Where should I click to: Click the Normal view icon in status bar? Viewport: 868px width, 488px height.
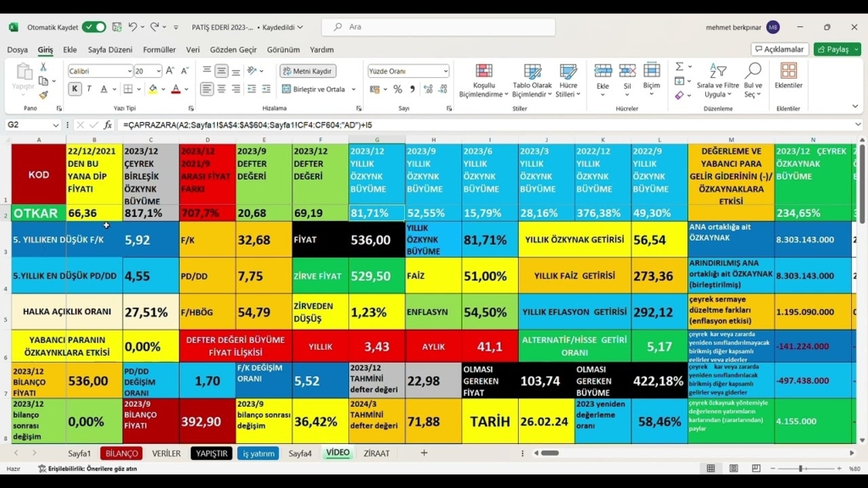click(711, 469)
